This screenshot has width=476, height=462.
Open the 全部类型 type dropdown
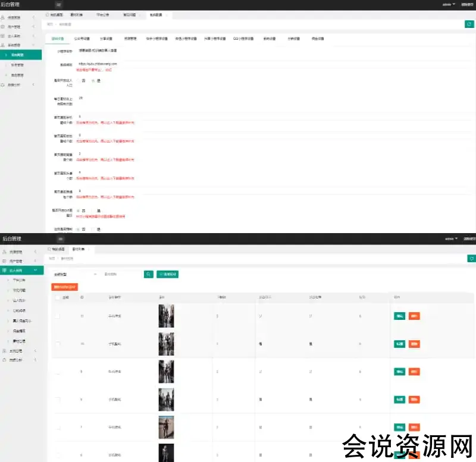coord(75,274)
